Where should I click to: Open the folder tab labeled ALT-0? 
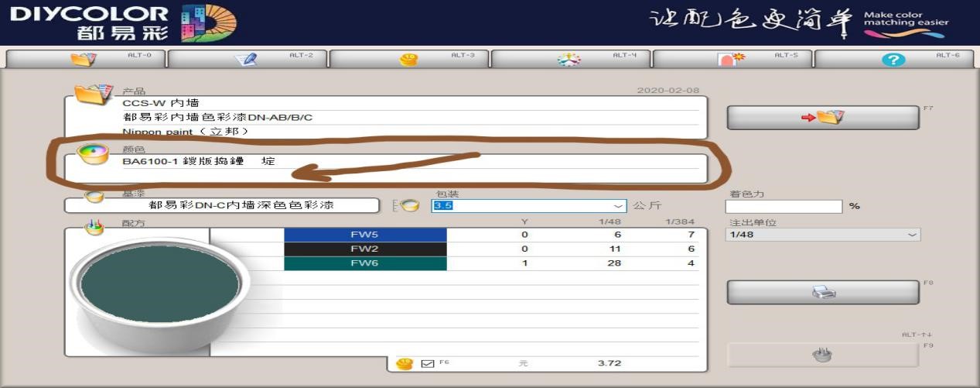click(x=84, y=60)
